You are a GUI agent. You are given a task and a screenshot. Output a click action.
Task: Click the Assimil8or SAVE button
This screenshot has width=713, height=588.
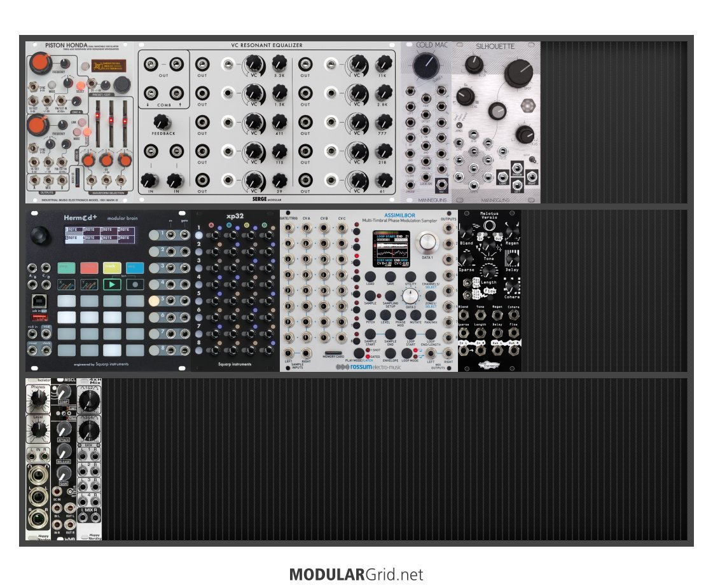coord(390,277)
